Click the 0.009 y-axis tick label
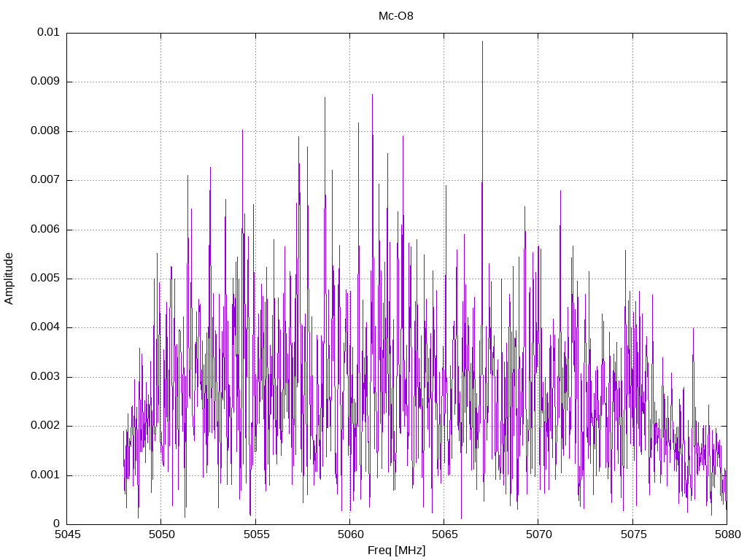The height and width of the screenshot is (560, 747). [45, 81]
